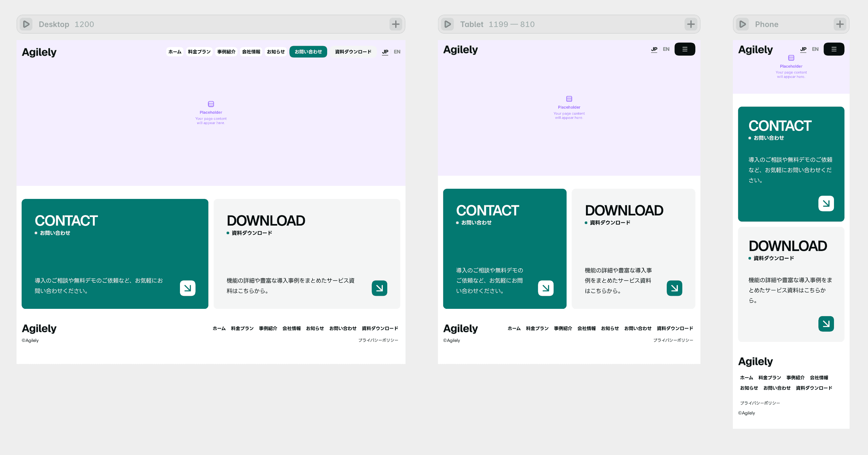
Task: Click Agilely logo in Phone footer
Action: coord(755,361)
